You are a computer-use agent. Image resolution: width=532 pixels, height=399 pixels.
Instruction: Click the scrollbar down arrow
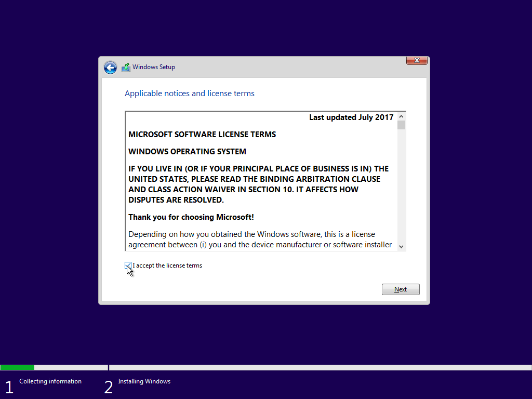coord(401,246)
